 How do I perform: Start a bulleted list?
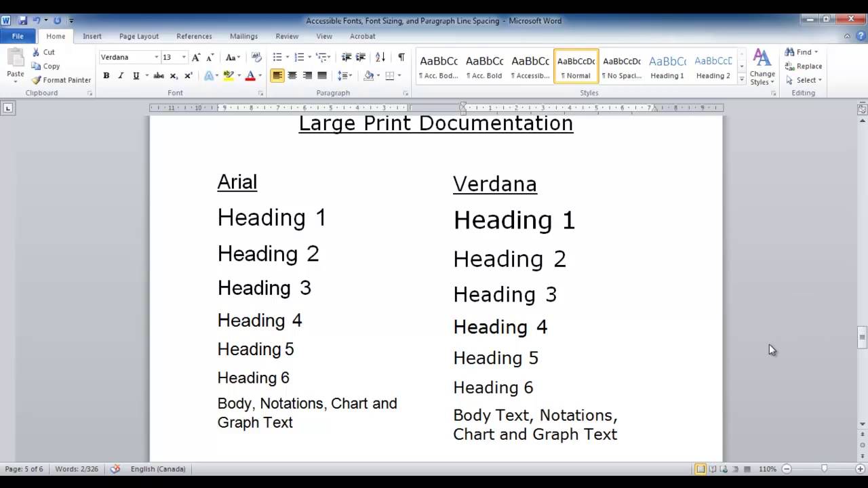(277, 58)
